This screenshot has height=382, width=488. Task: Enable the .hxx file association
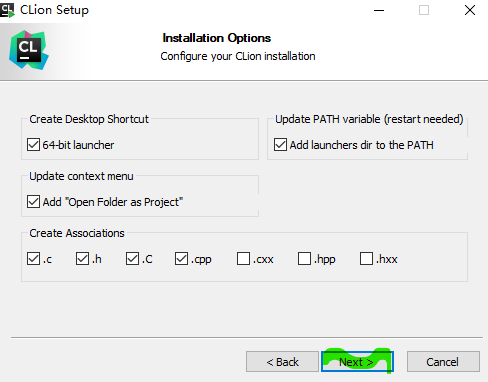point(366,259)
